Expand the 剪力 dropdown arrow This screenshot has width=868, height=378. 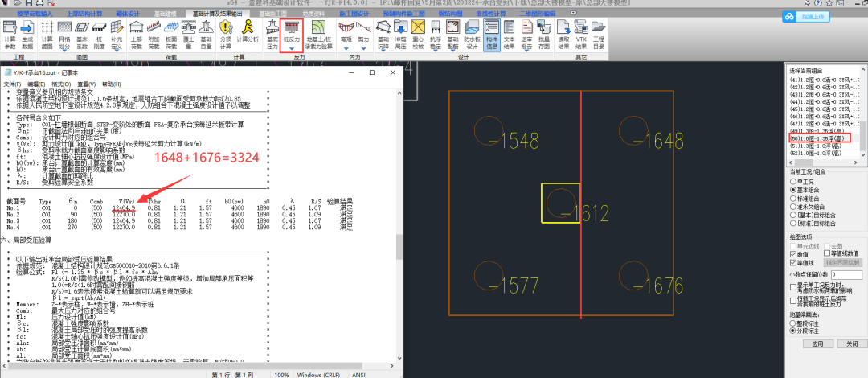point(364,48)
